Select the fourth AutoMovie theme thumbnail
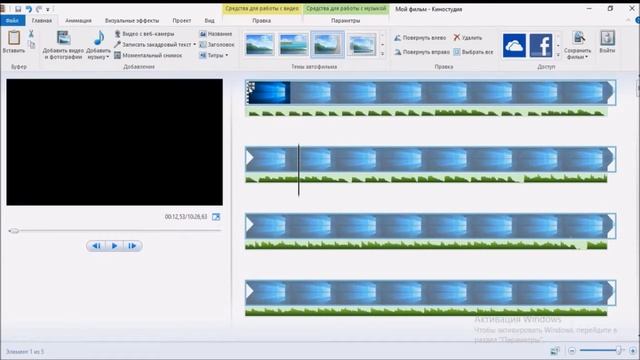 (362, 44)
